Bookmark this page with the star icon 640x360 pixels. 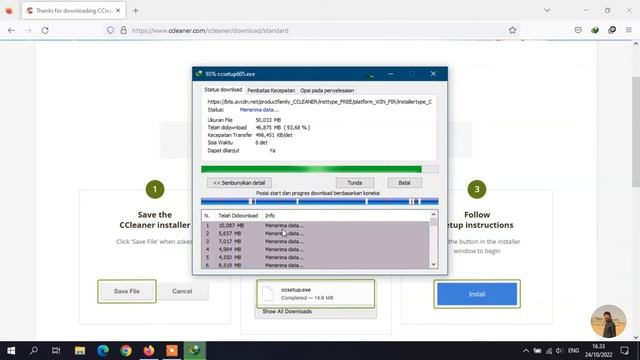point(512,30)
